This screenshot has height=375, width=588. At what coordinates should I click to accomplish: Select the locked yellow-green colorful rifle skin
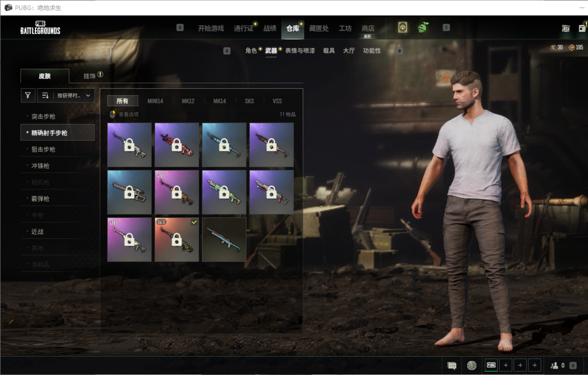tap(224, 192)
